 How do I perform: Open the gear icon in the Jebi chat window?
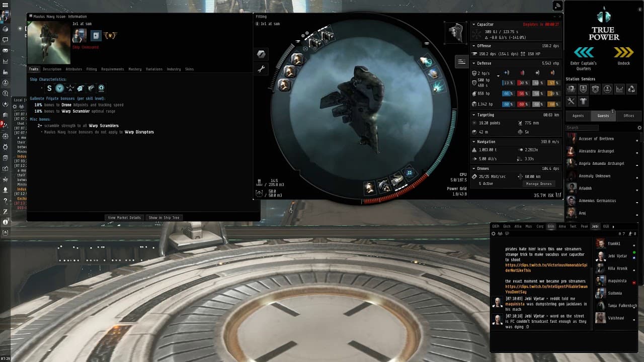coord(494,234)
